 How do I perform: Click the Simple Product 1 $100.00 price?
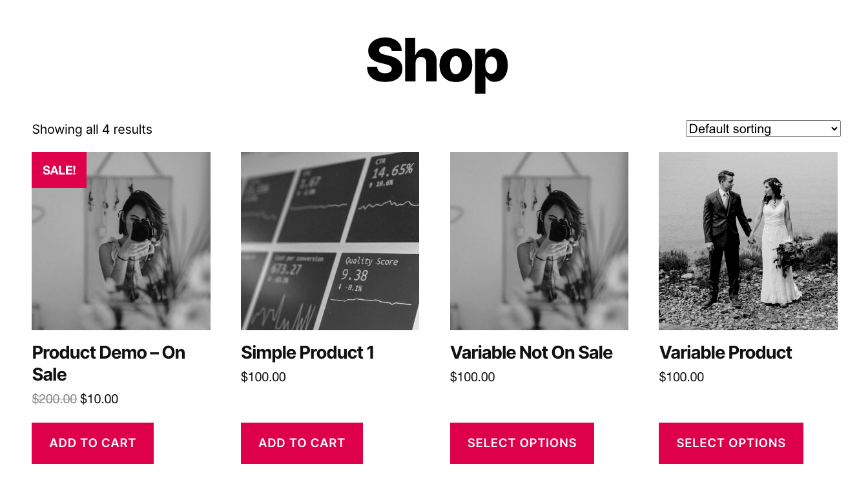click(263, 377)
